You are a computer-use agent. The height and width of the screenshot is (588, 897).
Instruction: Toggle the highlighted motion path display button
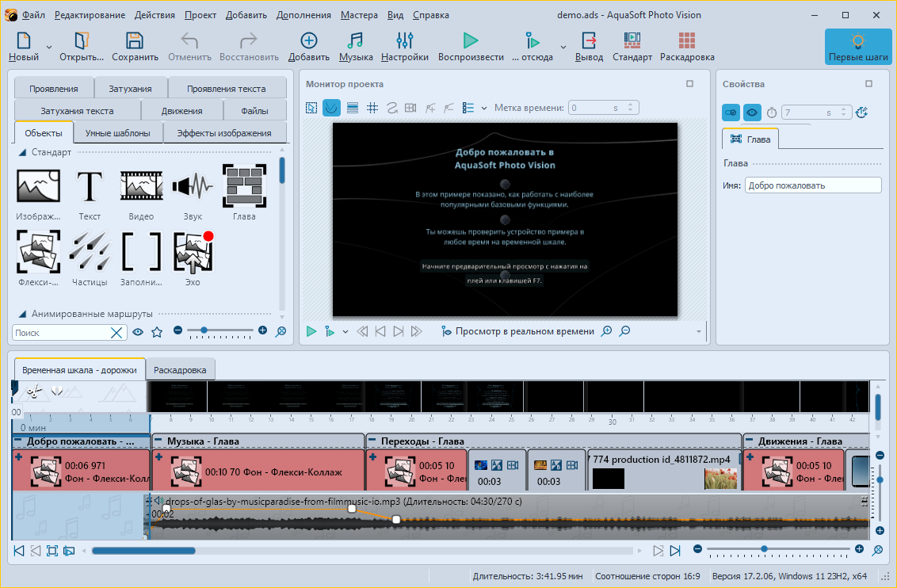click(x=331, y=108)
